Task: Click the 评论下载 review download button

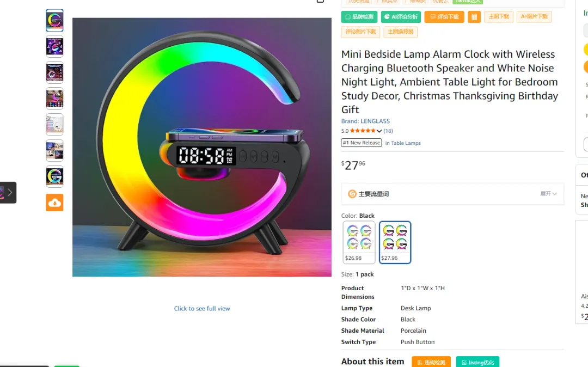Action: [x=444, y=17]
